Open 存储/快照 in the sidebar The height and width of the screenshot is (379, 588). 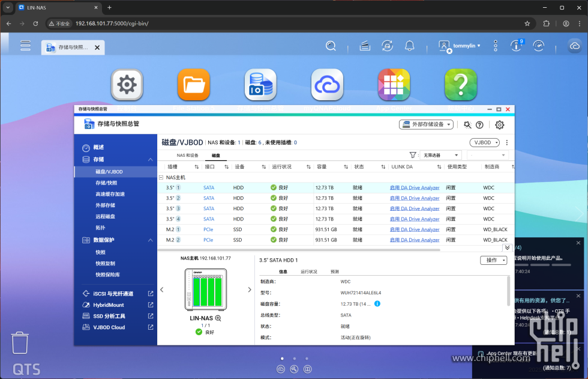point(106,183)
